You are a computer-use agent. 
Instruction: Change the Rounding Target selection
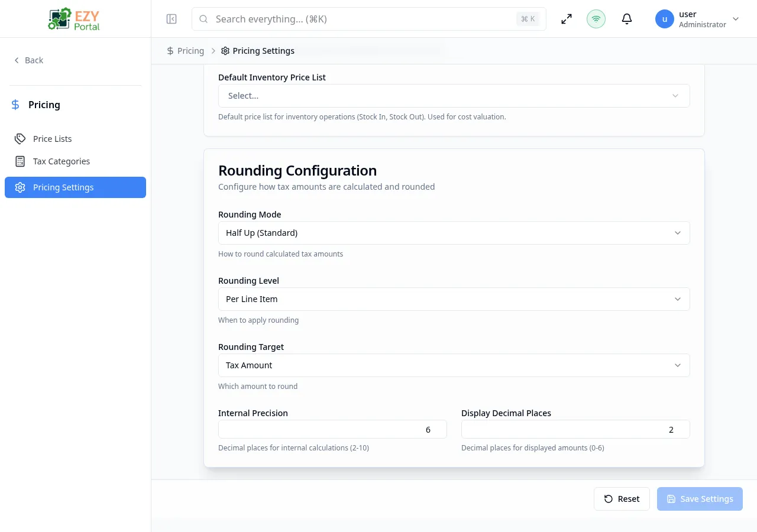(454, 365)
